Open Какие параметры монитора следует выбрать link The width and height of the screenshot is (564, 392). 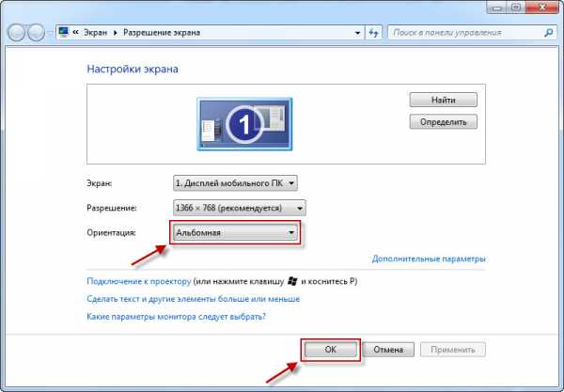pyautogui.click(x=177, y=317)
